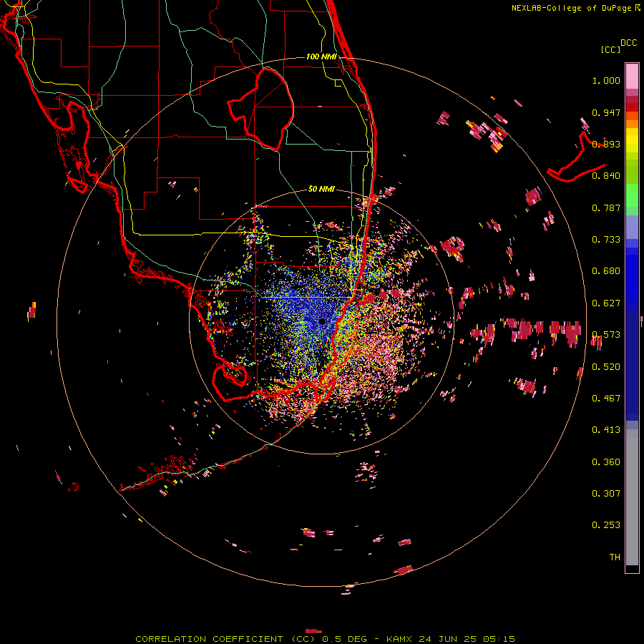This screenshot has height=644, width=644.
Task: Click the [CC] legend unit label
Action: [610, 49]
